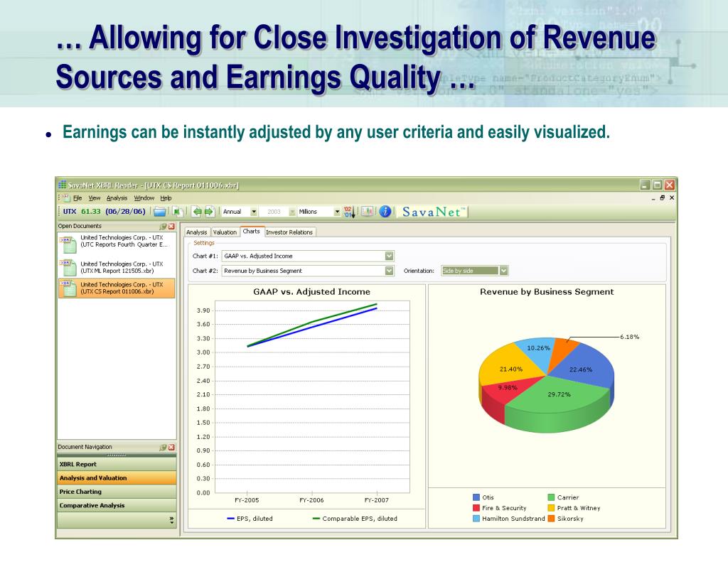
Task: Switch to the Valuation tab
Action: point(225,232)
